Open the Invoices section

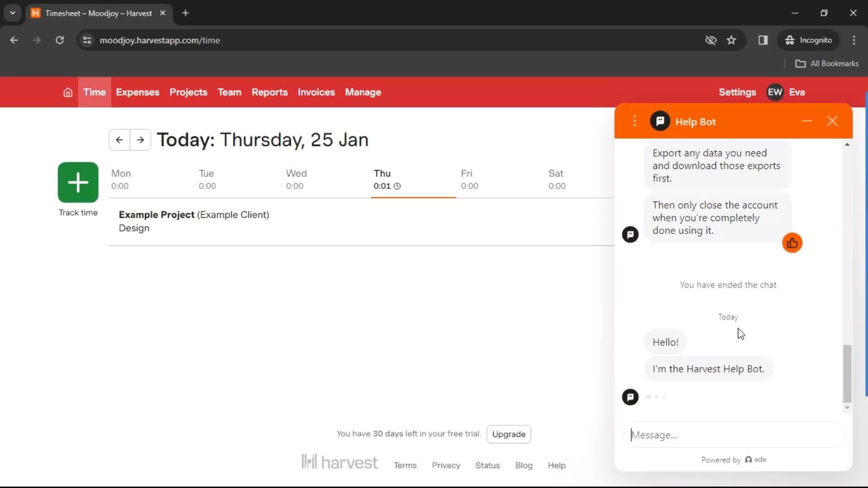(316, 92)
